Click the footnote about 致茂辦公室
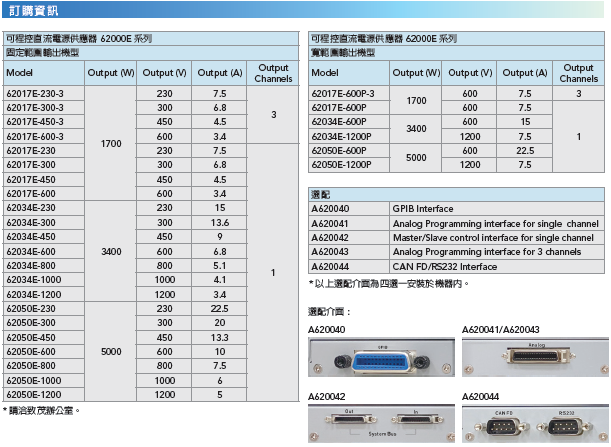 [x=41, y=410]
